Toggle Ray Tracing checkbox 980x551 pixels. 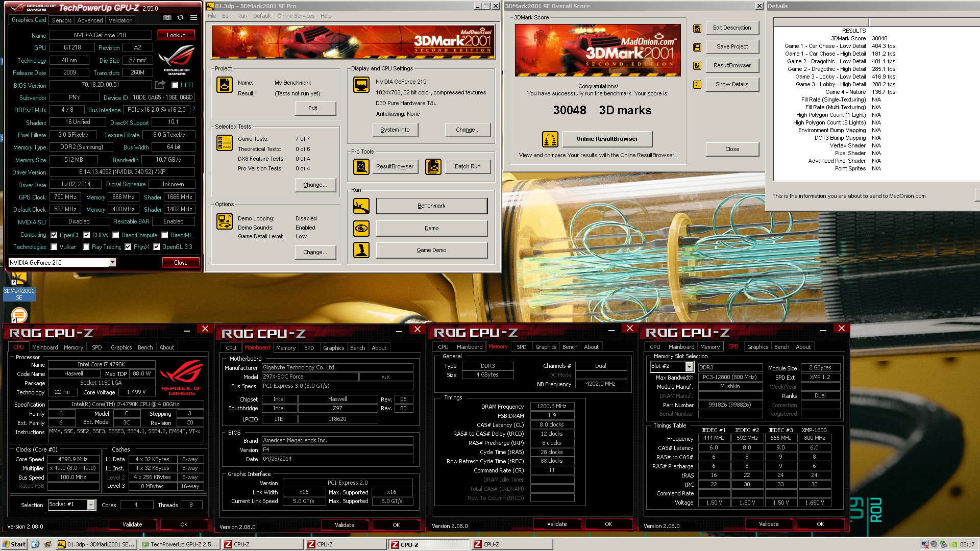(x=86, y=247)
